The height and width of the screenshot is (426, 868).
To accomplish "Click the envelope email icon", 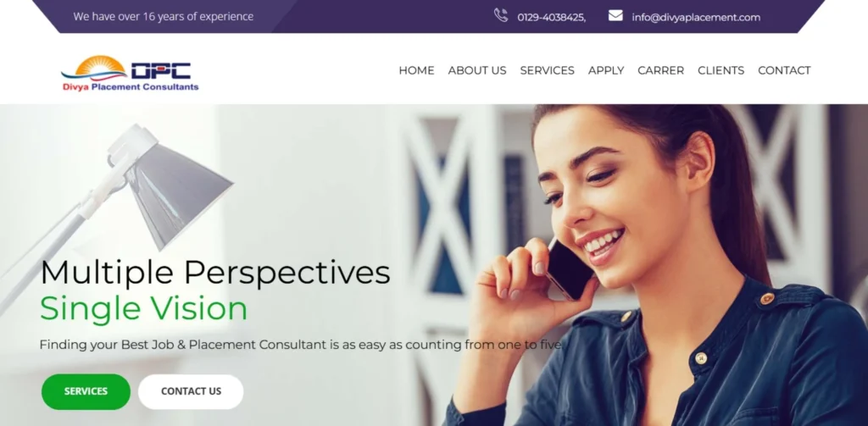I will [615, 15].
